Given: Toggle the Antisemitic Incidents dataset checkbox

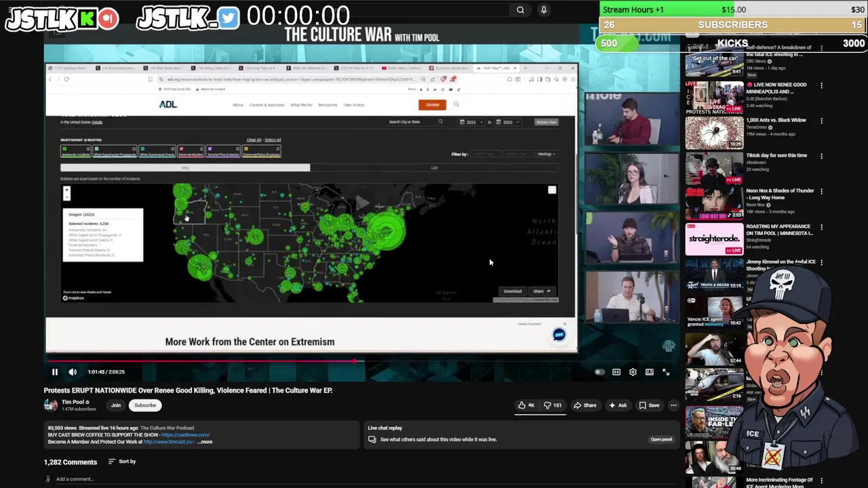Looking at the screenshot, I should coord(65,149).
